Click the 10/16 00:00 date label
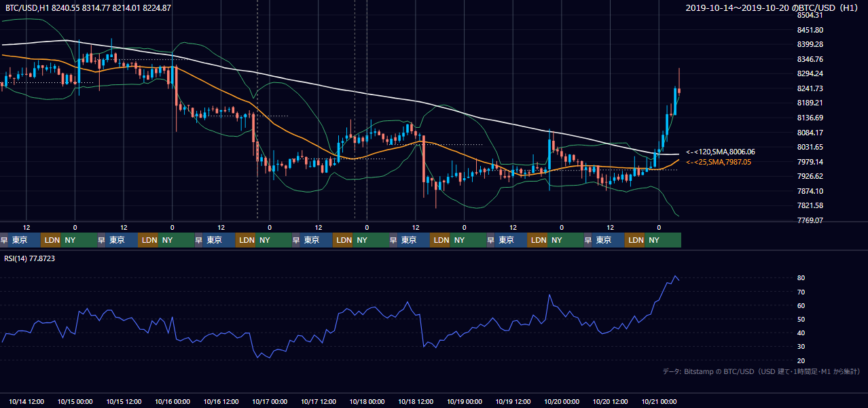Viewport: 868px width, 408px height. coord(173,401)
